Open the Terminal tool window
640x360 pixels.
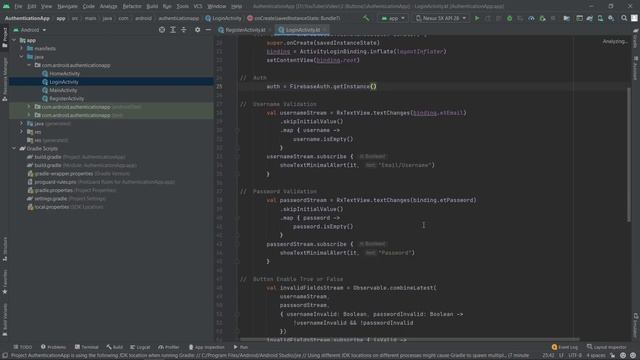click(x=87, y=347)
